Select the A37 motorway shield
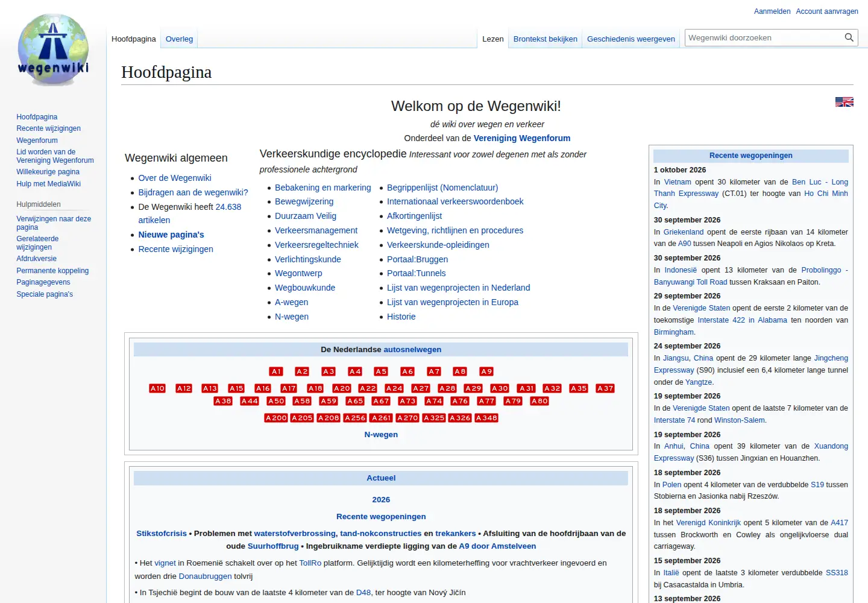The width and height of the screenshot is (868, 603). pos(605,388)
